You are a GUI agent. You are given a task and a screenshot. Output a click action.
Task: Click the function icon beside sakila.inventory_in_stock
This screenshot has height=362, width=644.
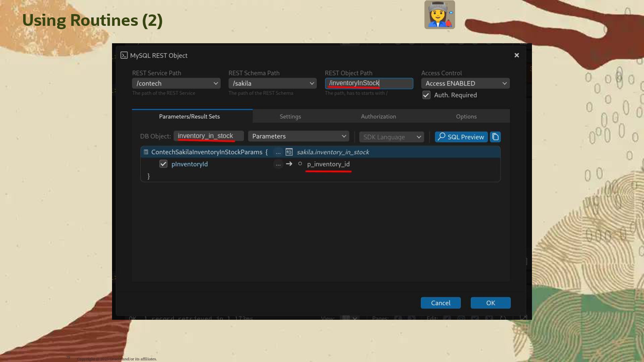(289, 152)
